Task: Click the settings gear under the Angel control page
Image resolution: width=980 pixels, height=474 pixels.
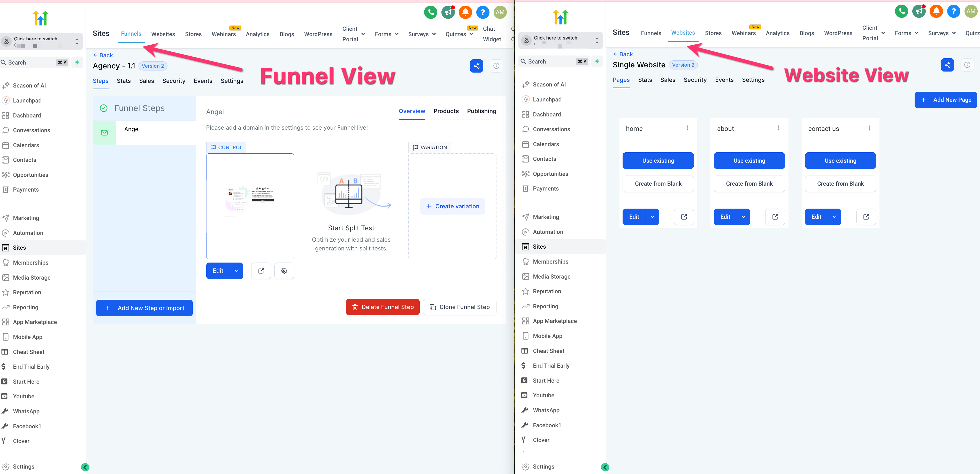Action: (284, 271)
